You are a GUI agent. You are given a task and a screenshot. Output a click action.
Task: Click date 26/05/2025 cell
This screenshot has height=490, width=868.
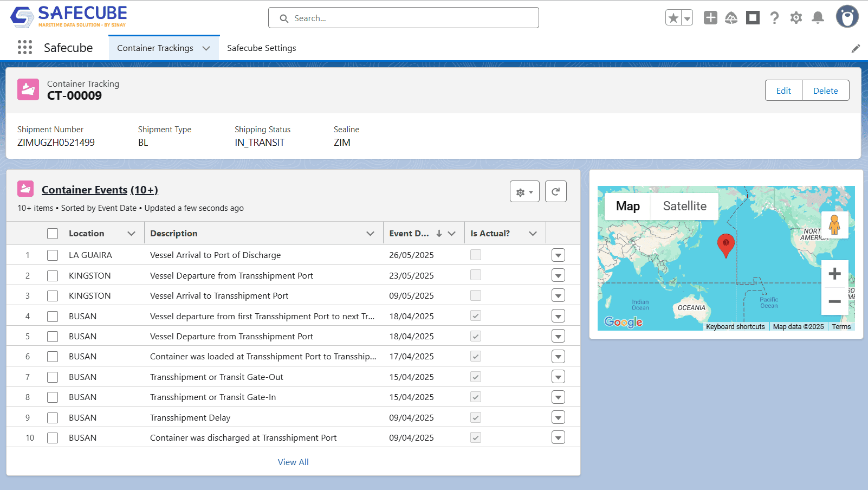click(411, 255)
